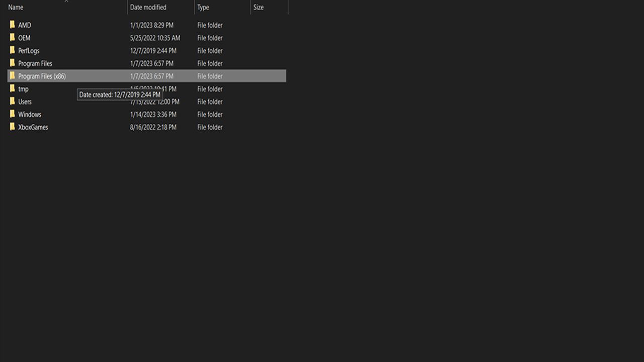Click the Date created tooltip
This screenshot has height=362, width=644.
pos(120,95)
